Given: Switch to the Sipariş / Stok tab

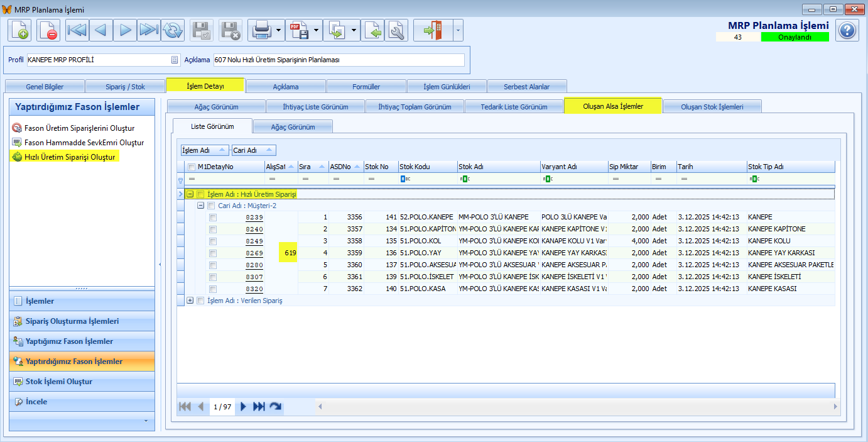Looking at the screenshot, I should (124, 86).
